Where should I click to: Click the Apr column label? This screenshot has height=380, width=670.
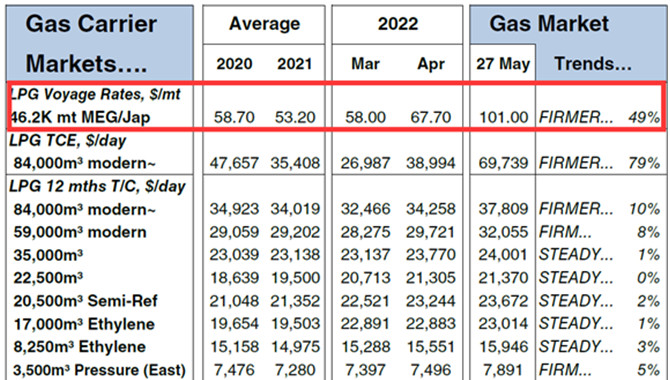coord(431,64)
